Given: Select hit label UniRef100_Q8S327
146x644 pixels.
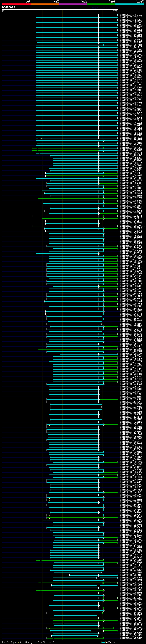Looking at the screenshot, I should [x=131, y=354].
